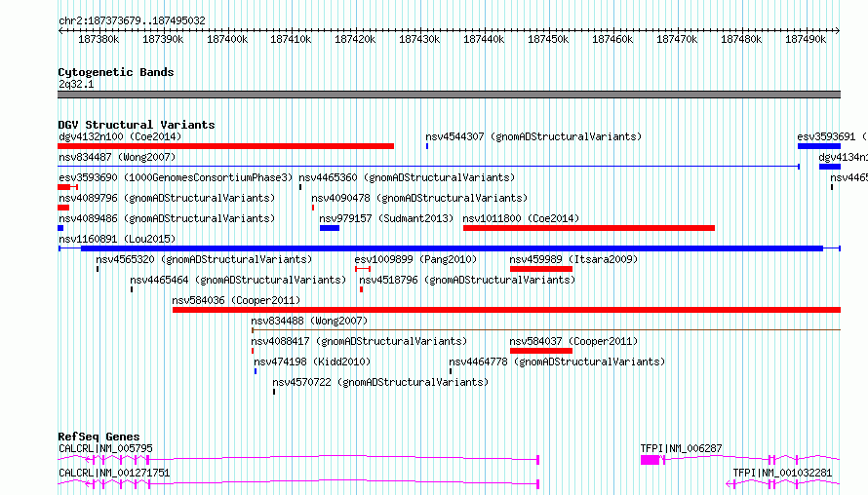Open TFPI|NM_006287 gene label
Viewport: 868px width, 495px height.
coord(681,448)
